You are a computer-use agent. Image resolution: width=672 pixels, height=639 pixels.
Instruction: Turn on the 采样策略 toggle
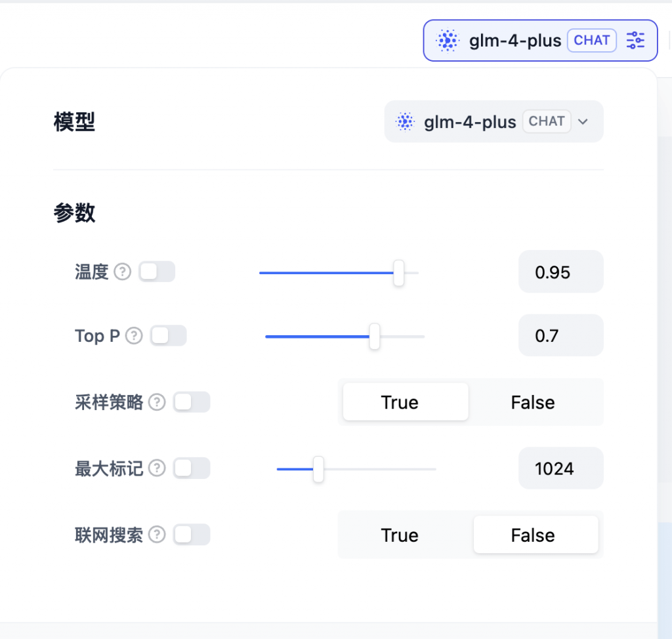192,402
